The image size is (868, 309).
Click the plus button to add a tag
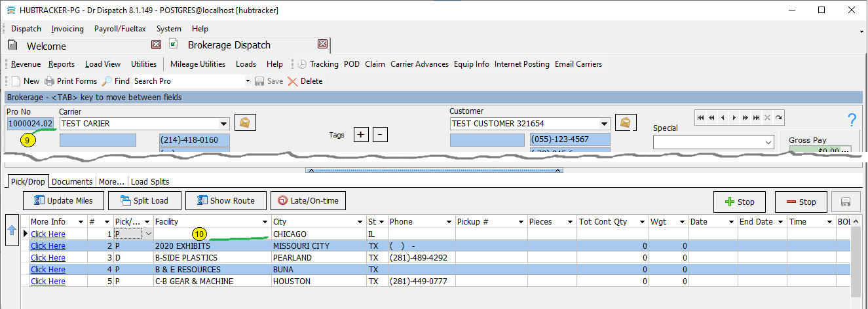tap(361, 135)
